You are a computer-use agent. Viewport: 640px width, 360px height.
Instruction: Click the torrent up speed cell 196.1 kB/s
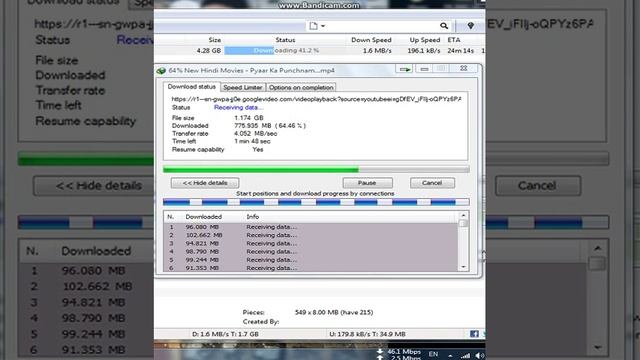pos(424,51)
